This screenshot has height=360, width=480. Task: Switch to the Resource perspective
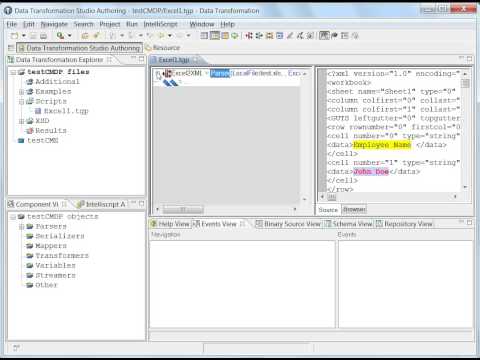pos(163,48)
